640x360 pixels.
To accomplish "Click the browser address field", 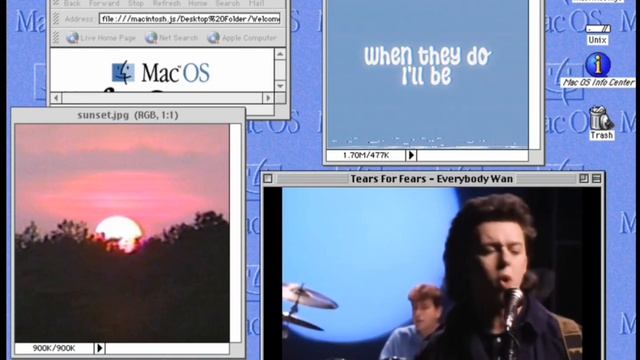I will [189, 19].
